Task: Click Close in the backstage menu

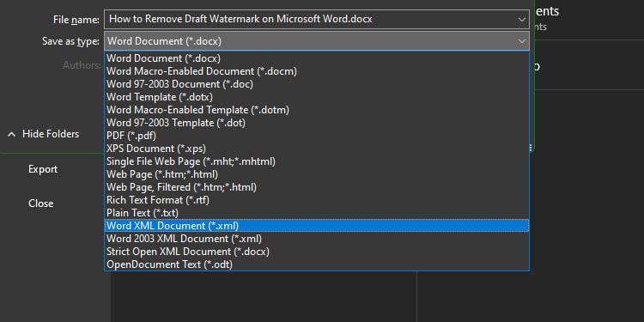Action: tap(40, 204)
